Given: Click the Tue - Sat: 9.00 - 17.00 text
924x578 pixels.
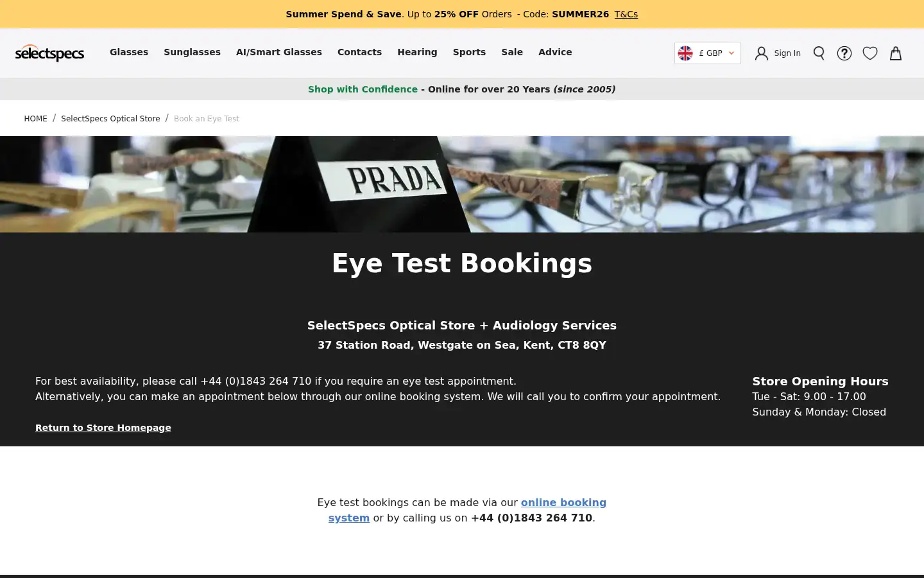Looking at the screenshot, I should (809, 397).
